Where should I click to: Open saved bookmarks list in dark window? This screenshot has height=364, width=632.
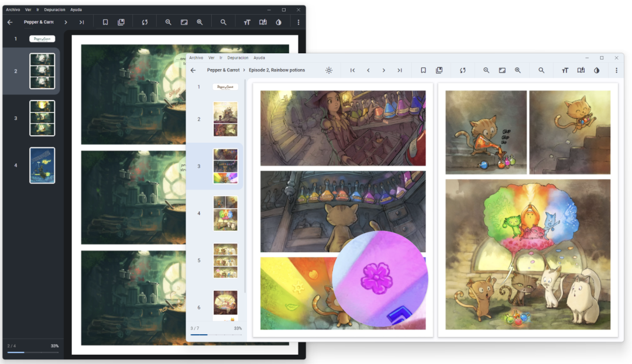(121, 22)
